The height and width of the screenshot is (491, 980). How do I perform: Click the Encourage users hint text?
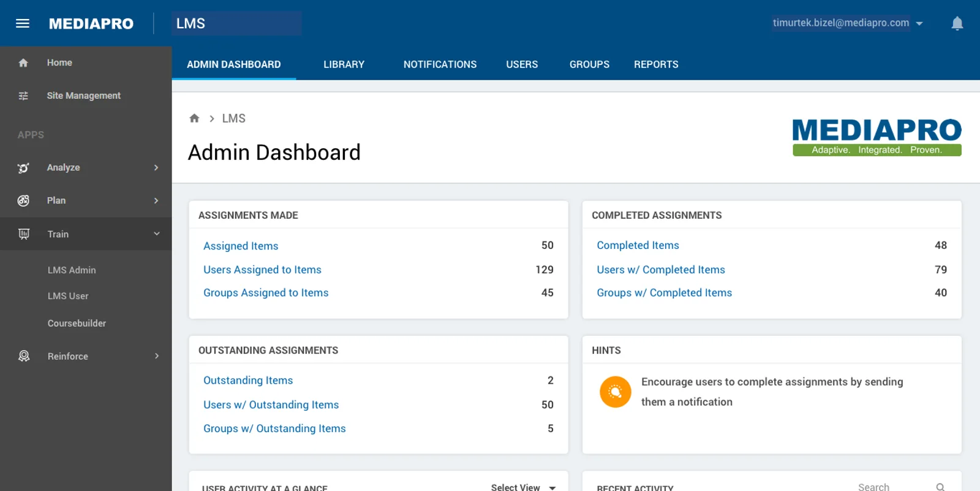772,392
